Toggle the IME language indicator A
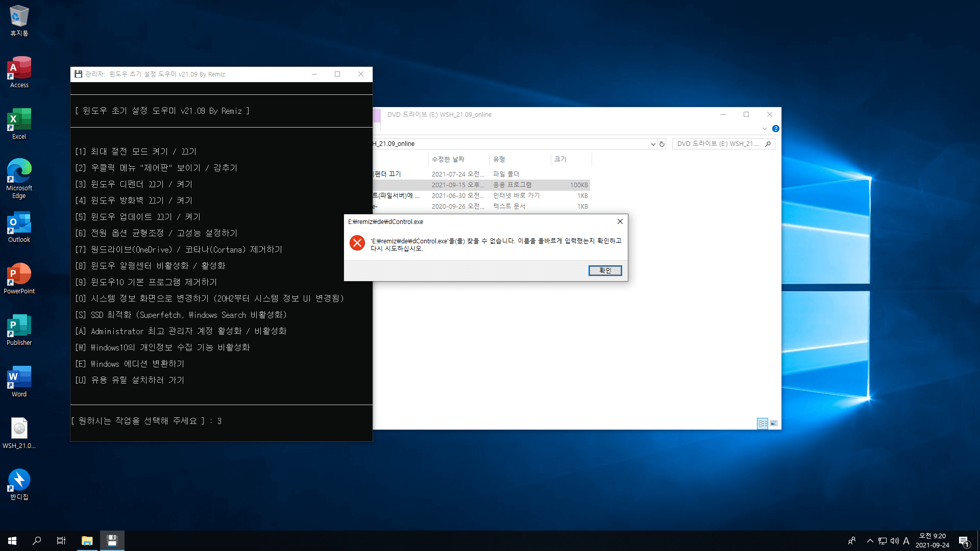980x551 pixels. (906, 541)
